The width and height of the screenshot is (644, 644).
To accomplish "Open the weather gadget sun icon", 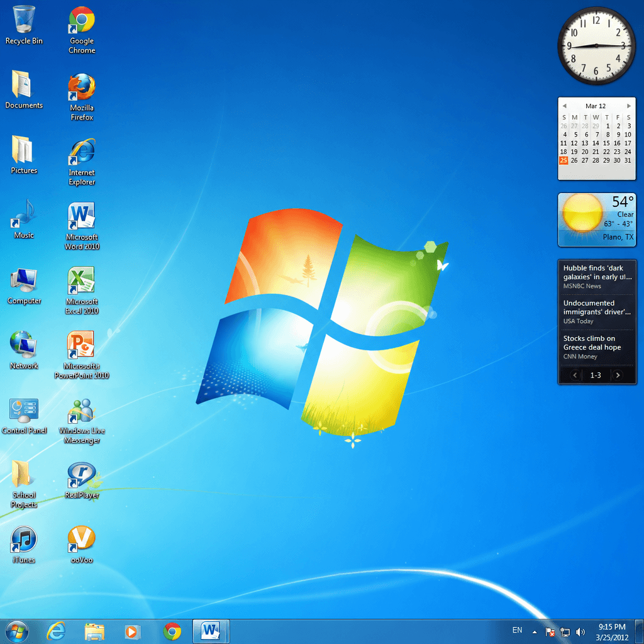I will click(x=582, y=213).
